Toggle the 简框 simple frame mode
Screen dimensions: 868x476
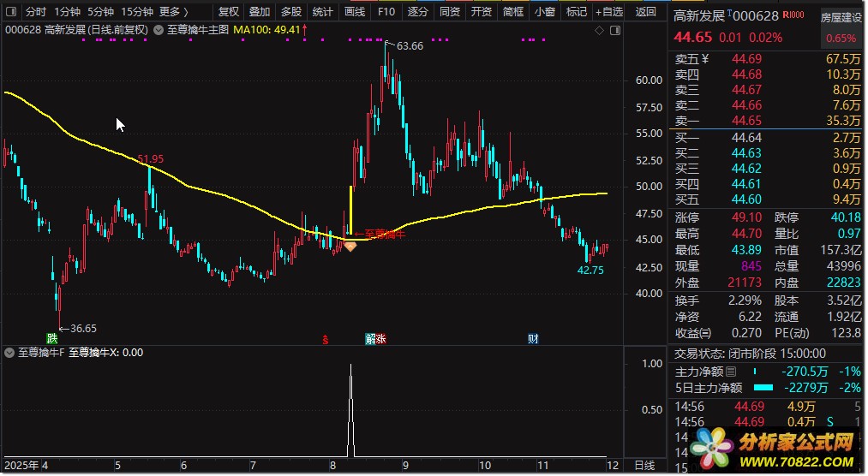pos(513,12)
